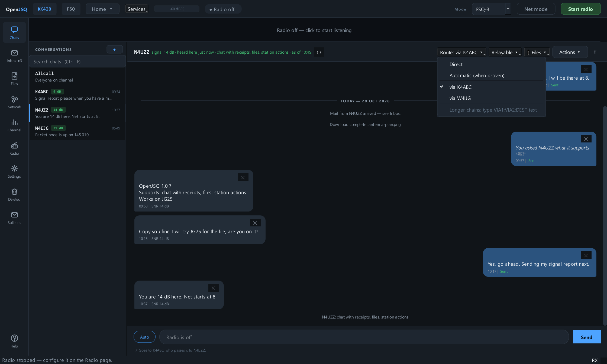Open the Files sidebar page
Image resolution: width=607 pixels, height=364 pixels.
(x=14, y=79)
